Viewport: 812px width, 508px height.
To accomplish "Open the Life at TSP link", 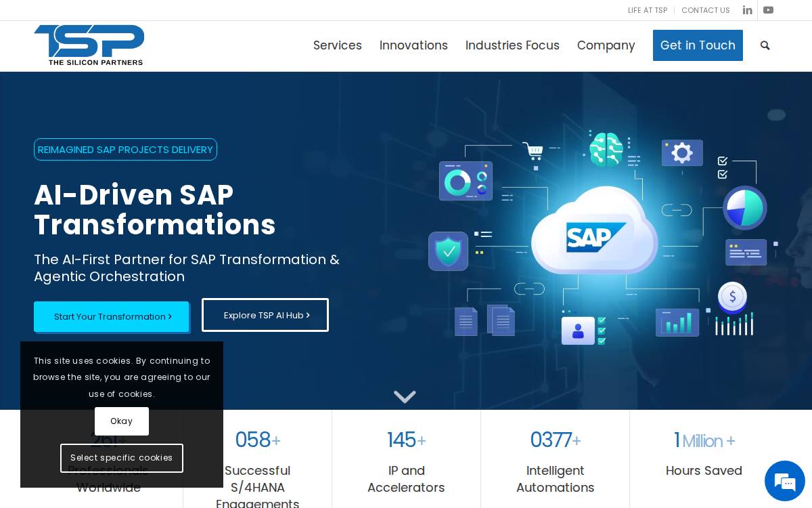I will click(x=648, y=10).
